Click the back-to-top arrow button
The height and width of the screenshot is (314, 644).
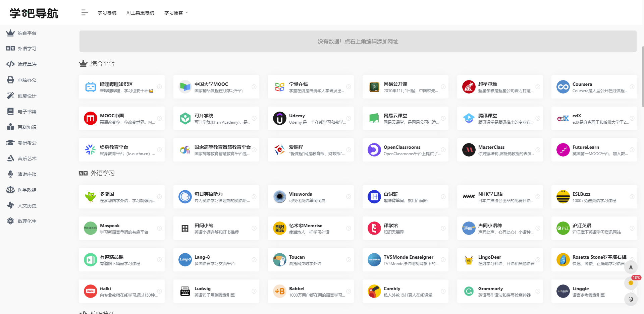pos(631,267)
